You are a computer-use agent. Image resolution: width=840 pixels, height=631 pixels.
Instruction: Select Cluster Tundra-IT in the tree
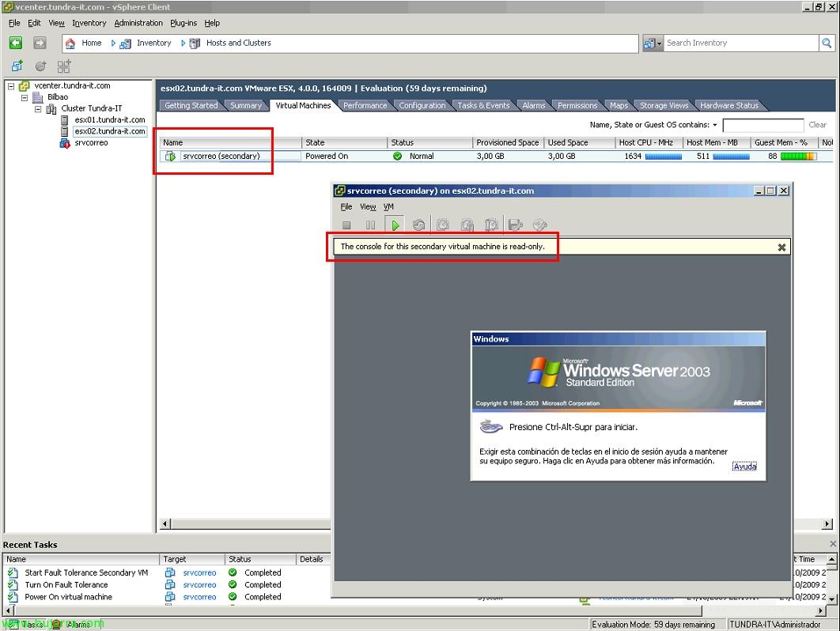[x=91, y=108]
